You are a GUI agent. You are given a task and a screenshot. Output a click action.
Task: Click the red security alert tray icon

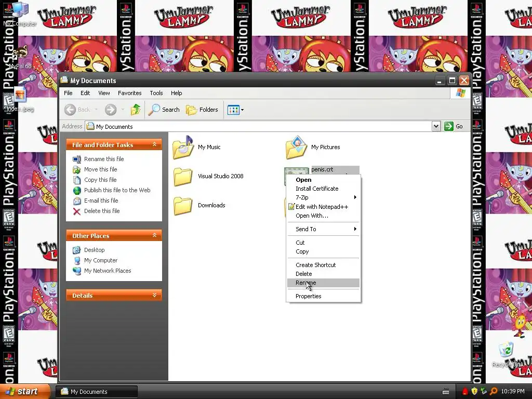pyautogui.click(x=465, y=392)
